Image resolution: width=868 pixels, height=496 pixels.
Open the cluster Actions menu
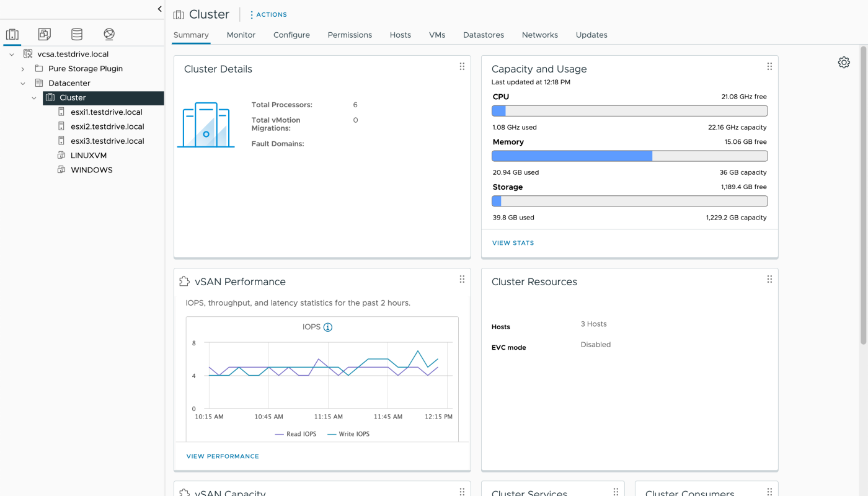tap(268, 14)
